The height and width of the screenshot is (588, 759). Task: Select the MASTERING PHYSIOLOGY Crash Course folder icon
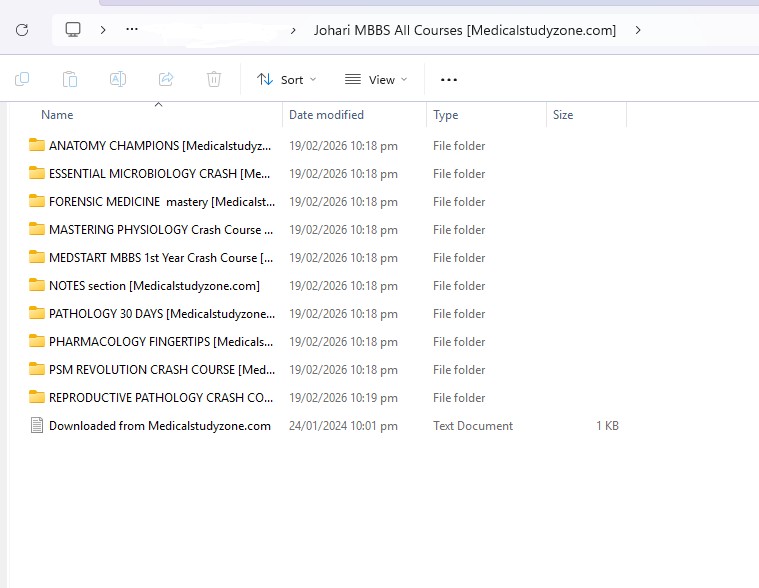(x=36, y=229)
